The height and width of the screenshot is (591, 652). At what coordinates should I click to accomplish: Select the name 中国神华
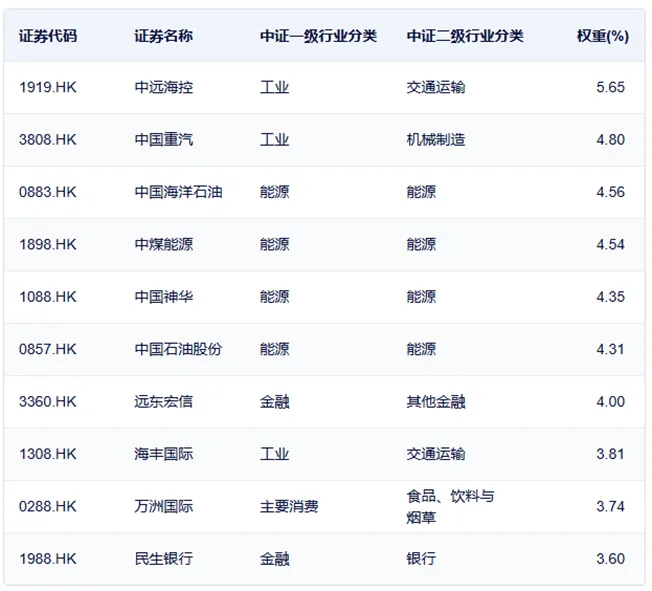click(x=163, y=297)
